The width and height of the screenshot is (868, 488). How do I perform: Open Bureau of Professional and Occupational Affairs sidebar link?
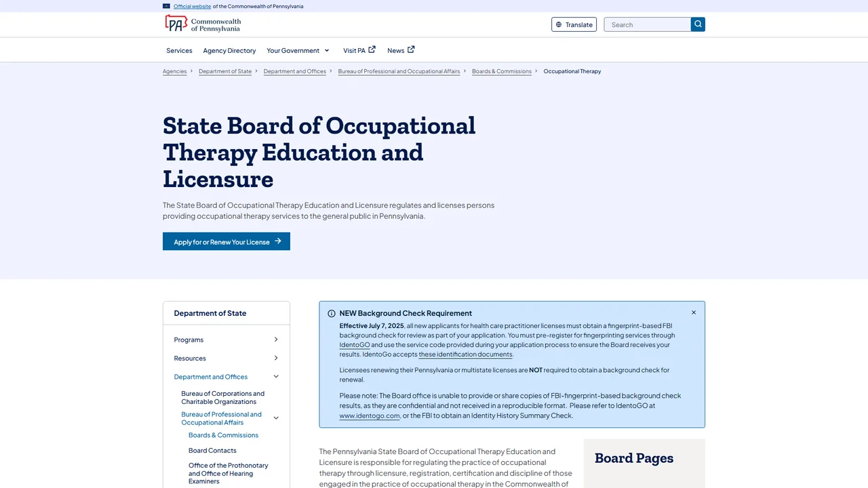click(x=221, y=418)
